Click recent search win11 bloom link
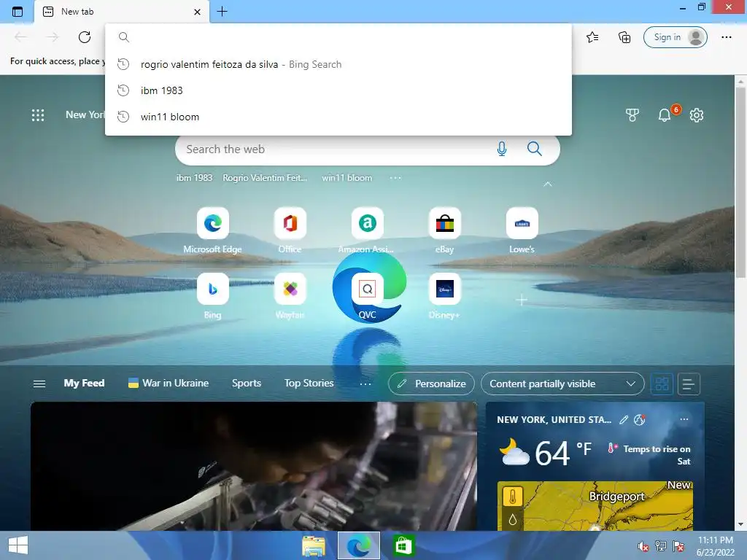The width and height of the screenshot is (747, 560). tap(347, 178)
